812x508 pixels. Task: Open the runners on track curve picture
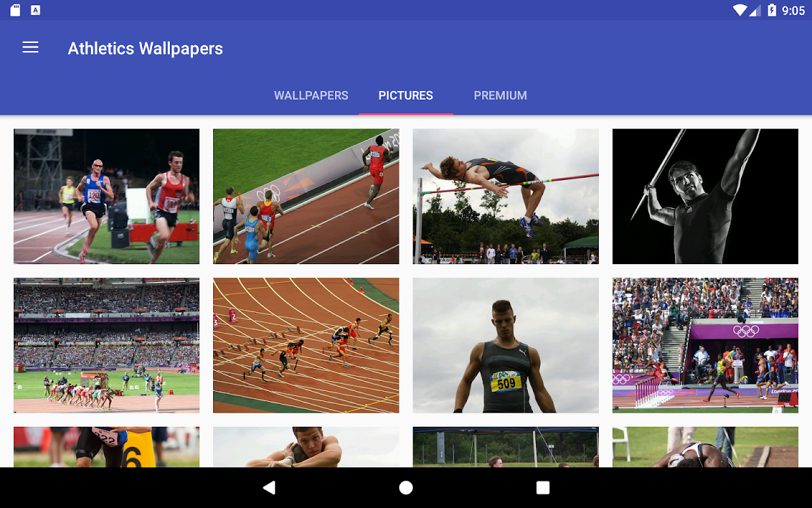coord(306,196)
